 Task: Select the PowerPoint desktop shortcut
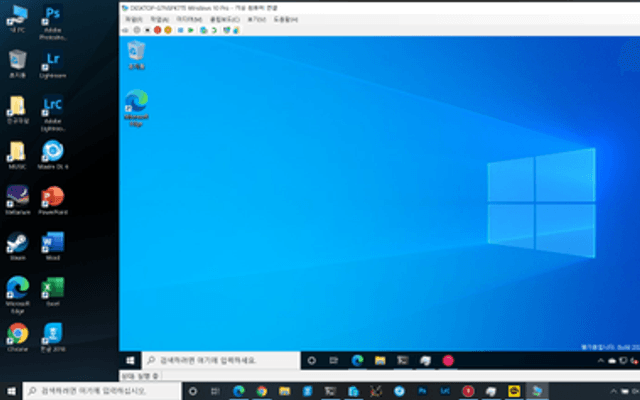pyautogui.click(x=53, y=200)
